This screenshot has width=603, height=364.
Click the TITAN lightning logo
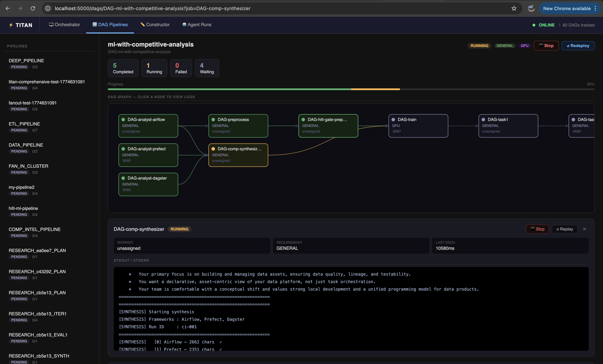coord(21,25)
